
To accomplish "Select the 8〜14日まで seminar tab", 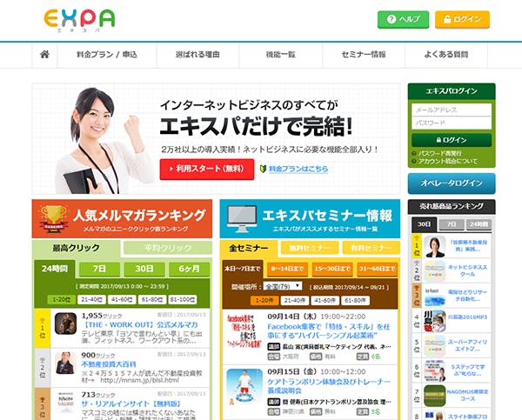I will pos(287,269).
